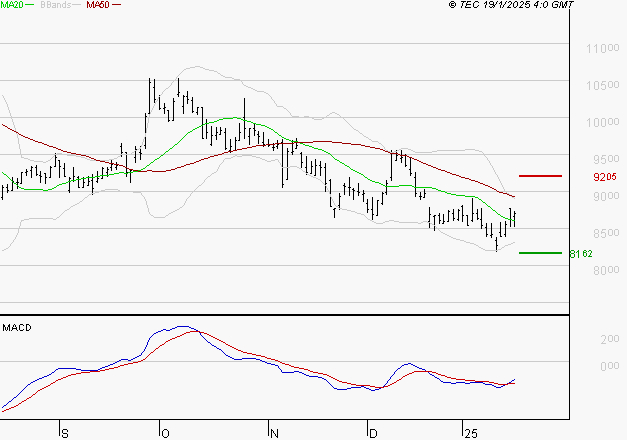Click the 8500 price axis label

pos(606,233)
